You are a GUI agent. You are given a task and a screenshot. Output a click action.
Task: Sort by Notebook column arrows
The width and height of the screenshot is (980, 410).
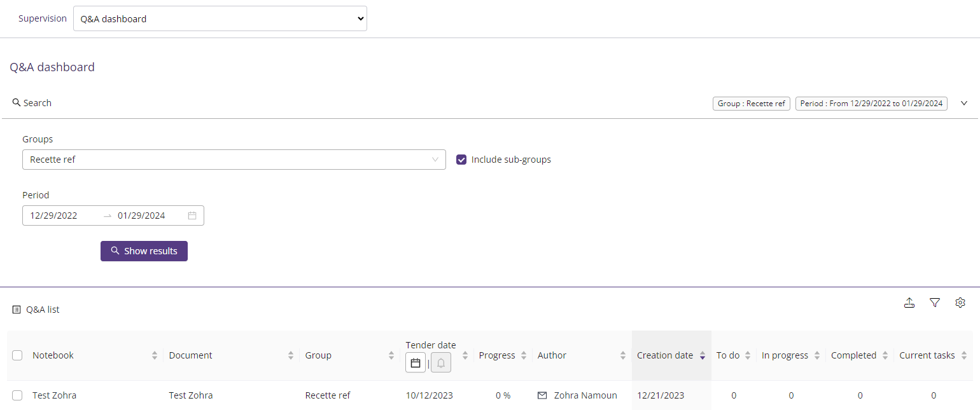click(x=155, y=356)
